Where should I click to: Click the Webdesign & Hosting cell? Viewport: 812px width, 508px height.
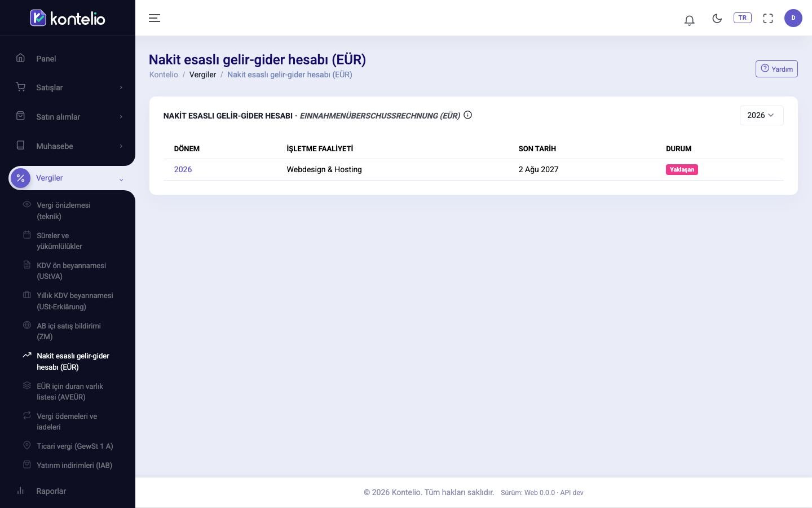(x=324, y=169)
